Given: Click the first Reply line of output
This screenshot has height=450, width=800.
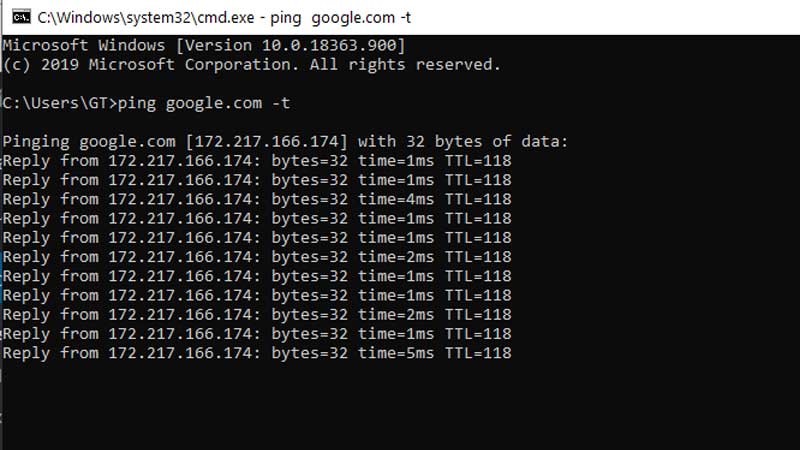Looking at the screenshot, I should (256, 161).
